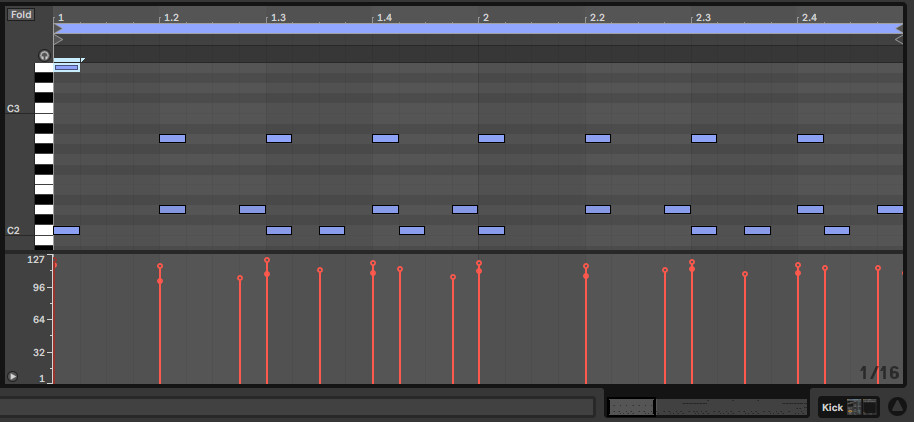Click ruler marker 1.3

(x=278, y=17)
